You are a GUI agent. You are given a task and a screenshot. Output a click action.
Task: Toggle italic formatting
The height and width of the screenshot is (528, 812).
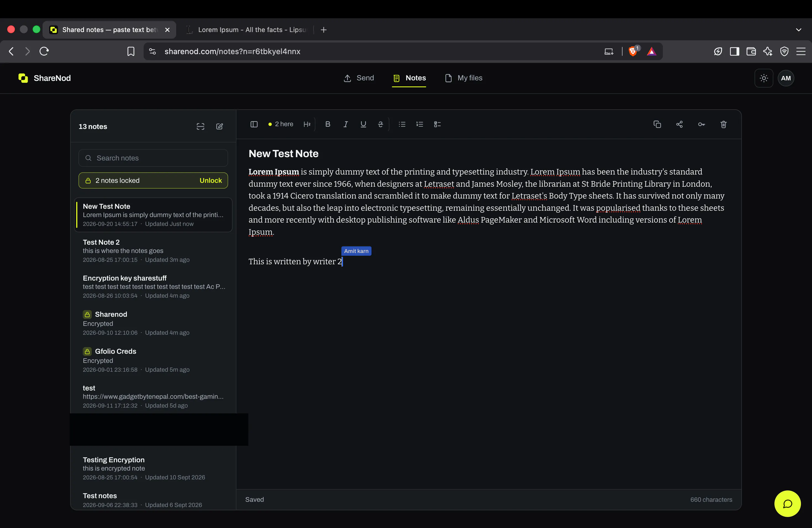click(346, 124)
